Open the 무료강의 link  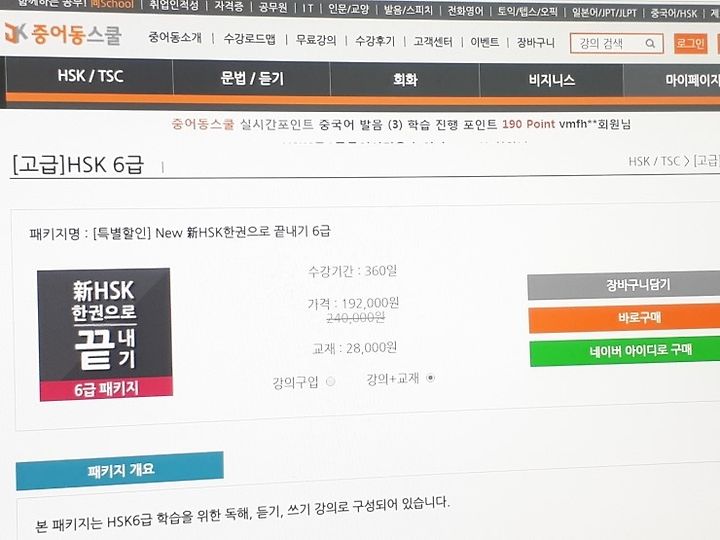(316, 40)
